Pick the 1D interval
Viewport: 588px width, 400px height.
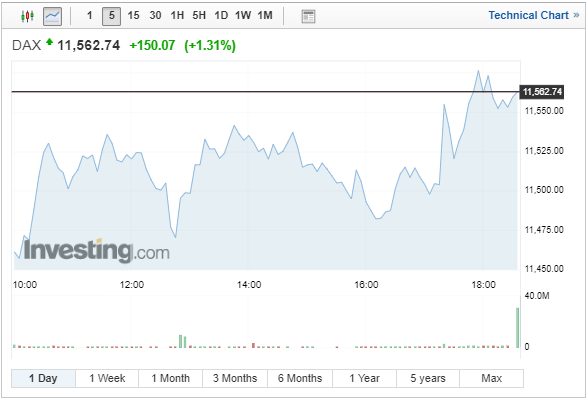[221, 15]
